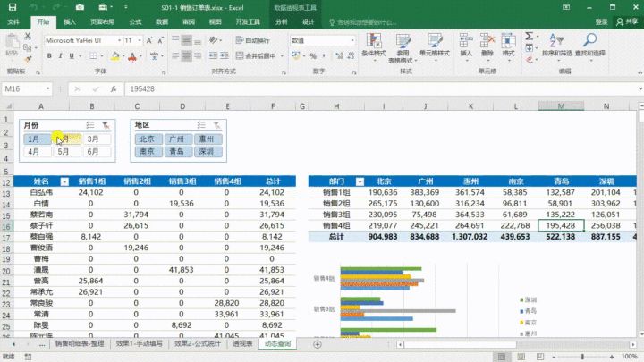Click the Cut scissors icon
The width and height of the screenshot is (644, 362).
click(28, 36)
